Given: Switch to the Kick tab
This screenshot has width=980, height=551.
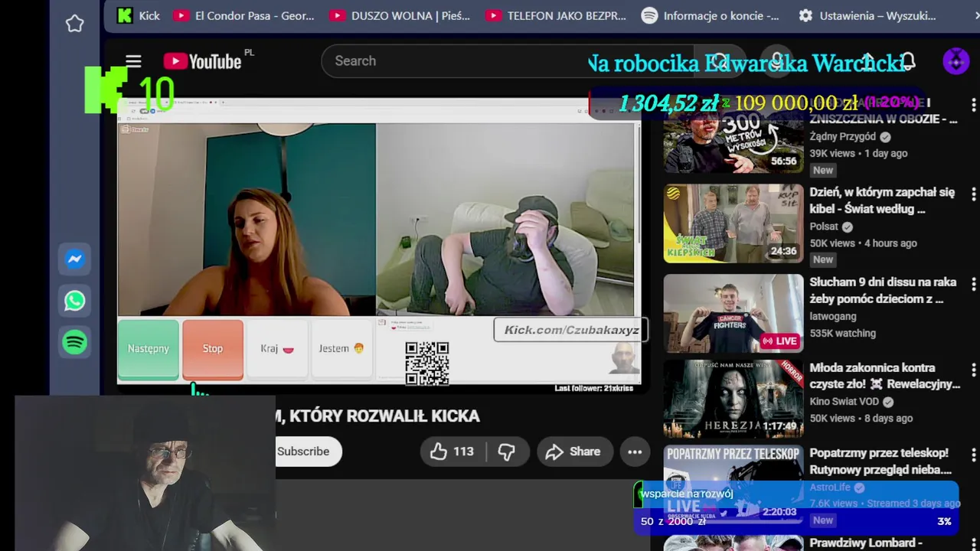Looking at the screenshot, I should click(x=139, y=15).
